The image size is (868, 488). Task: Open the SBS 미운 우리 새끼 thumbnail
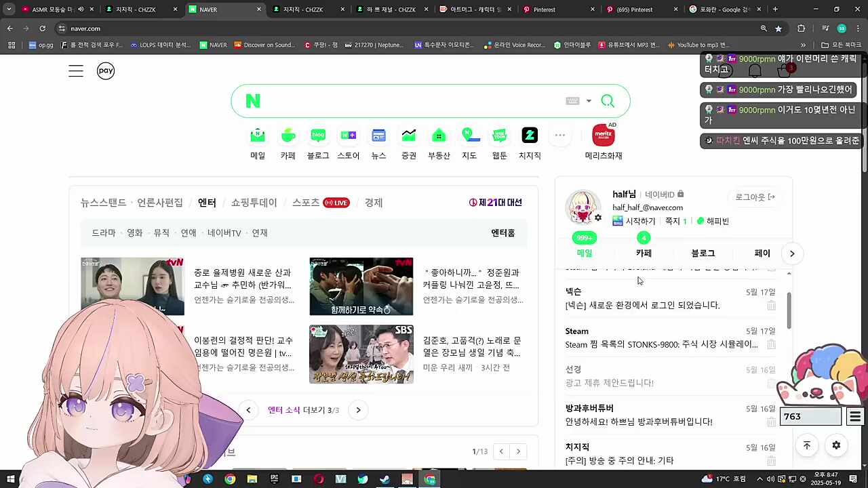(x=361, y=354)
